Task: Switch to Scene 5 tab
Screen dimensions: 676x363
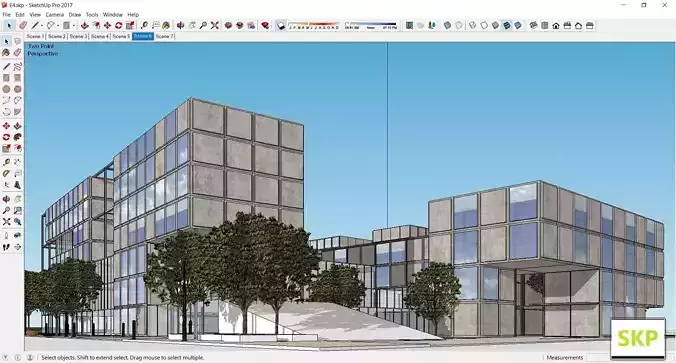Action: 121,36
